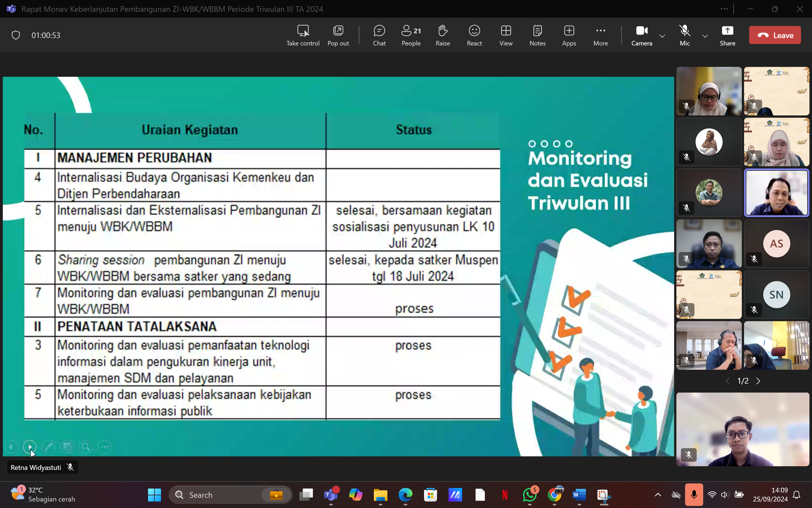The height and width of the screenshot is (508, 812).
Task: Open Task View from the taskbar
Action: (306, 495)
